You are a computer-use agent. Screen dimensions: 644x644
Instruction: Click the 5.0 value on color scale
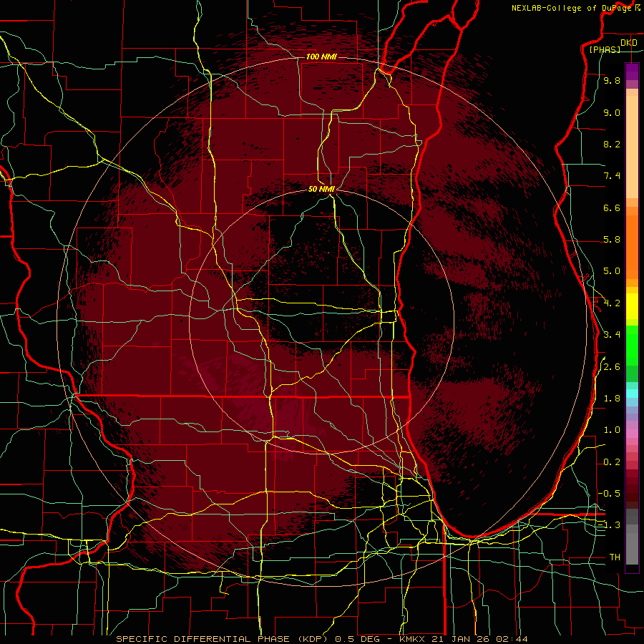pyautogui.click(x=612, y=271)
